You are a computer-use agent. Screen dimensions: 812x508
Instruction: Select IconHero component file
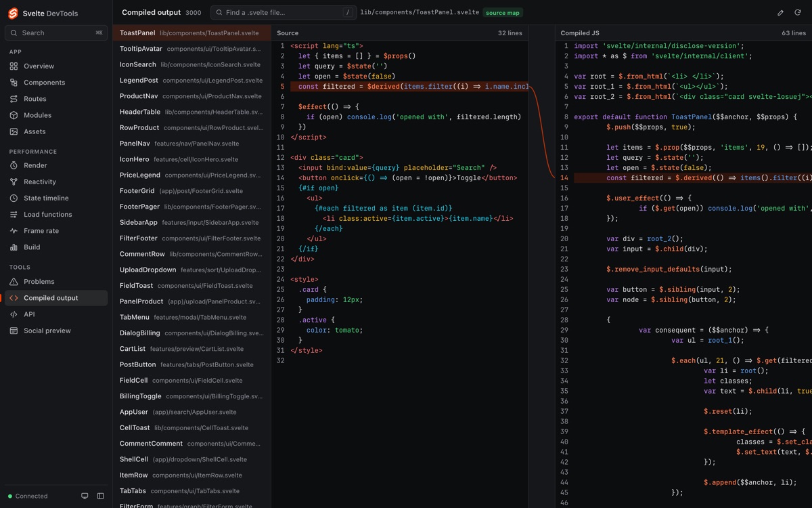191,159
